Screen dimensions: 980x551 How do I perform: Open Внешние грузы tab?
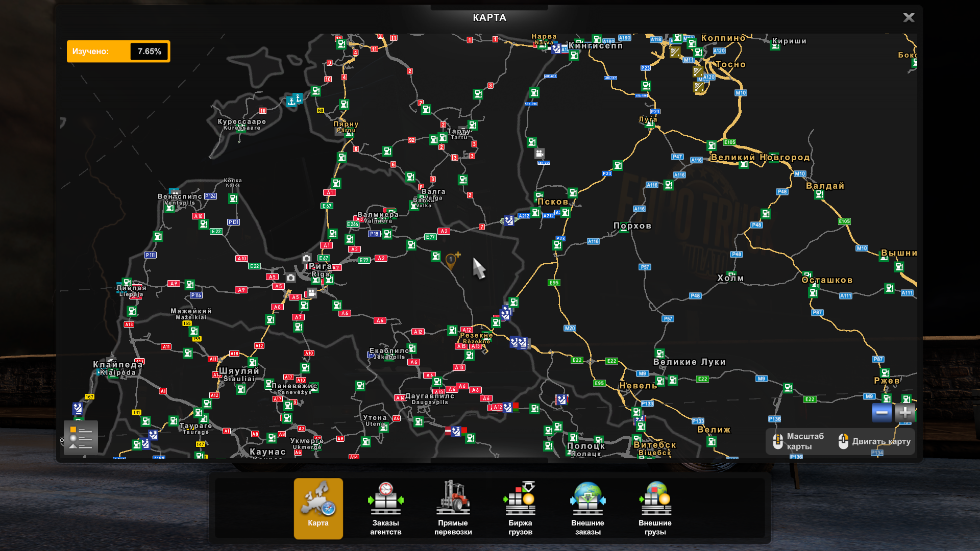(x=655, y=508)
